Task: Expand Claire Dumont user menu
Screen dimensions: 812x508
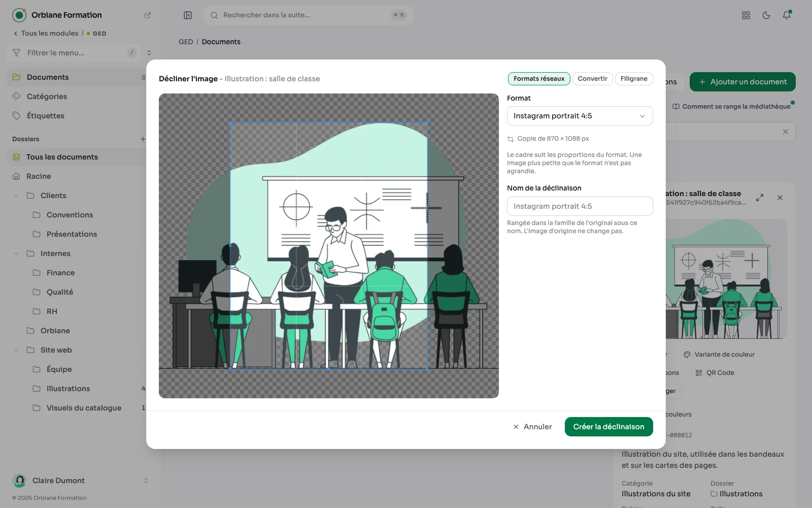Action: pyautogui.click(x=81, y=481)
